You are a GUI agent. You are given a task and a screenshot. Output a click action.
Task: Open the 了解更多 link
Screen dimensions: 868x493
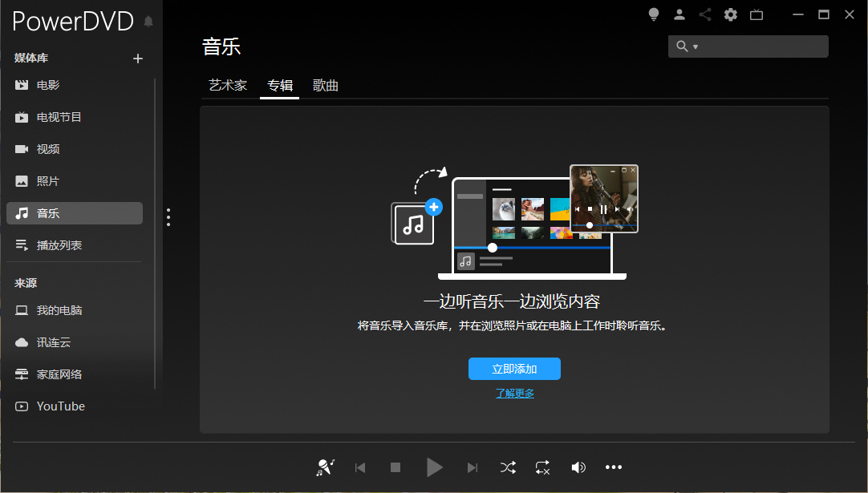pos(513,394)
